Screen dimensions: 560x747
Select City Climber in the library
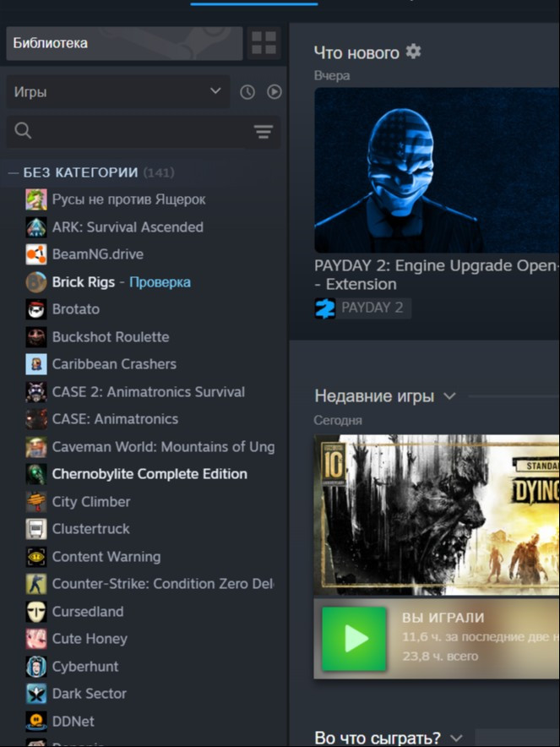(91, 502)
